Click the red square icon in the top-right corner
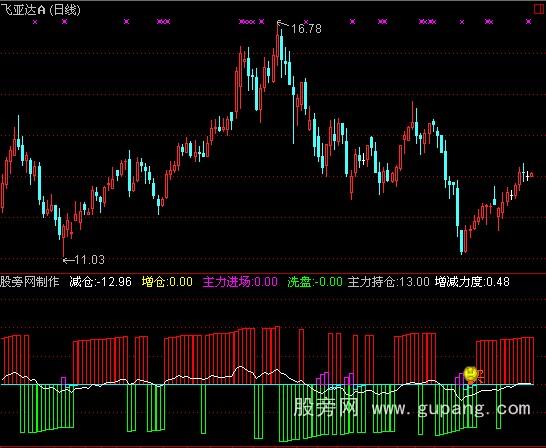This screenshot has width=546, height=448. pos(540,9)
